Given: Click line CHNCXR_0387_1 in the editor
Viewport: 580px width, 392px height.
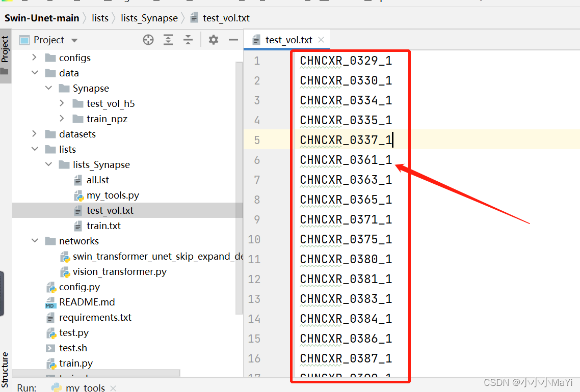Looking at the screenshot, I should [x=346, y=358].
